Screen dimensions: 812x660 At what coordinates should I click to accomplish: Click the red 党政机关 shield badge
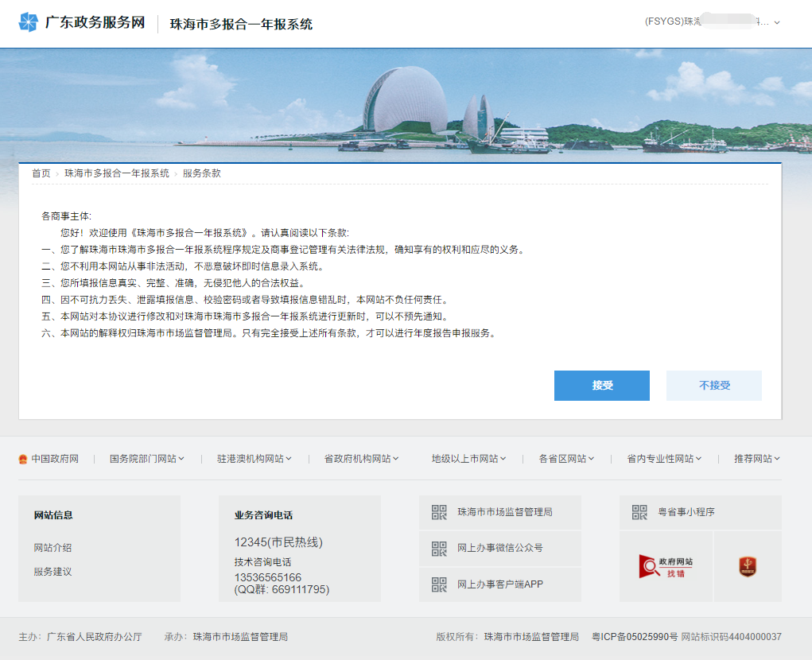point(748,567)
